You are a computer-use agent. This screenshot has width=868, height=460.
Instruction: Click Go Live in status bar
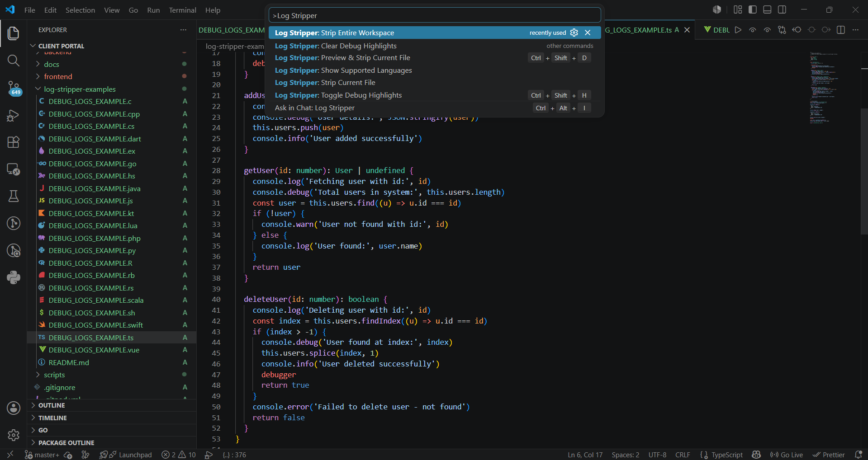(x=787, y=455)
